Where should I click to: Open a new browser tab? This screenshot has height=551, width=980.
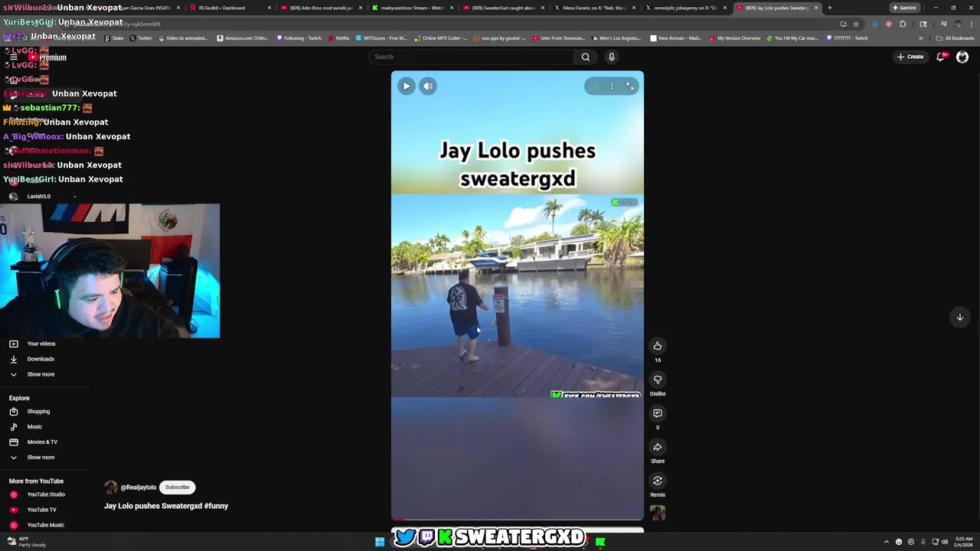pyautogui.click(x=829, y=8)
